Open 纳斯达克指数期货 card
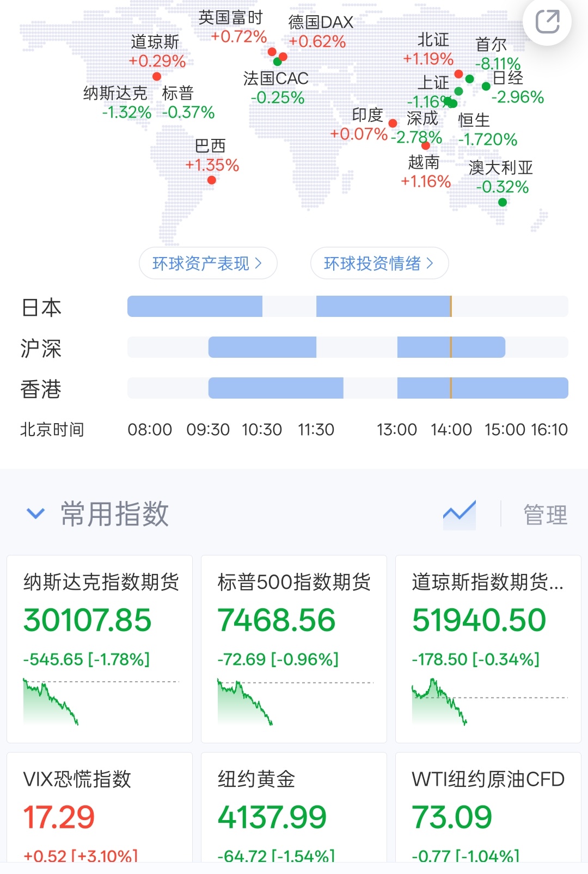The height and width of the screenshot is (874, 588). coord(100,649)
